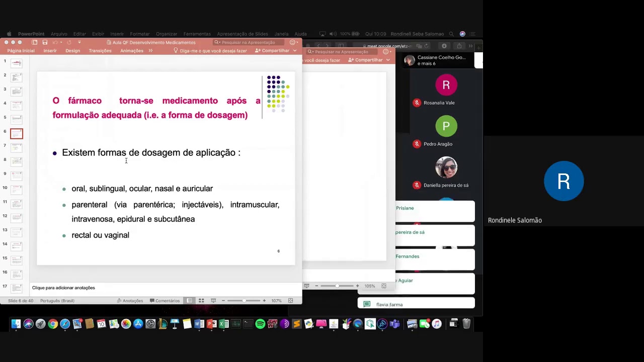The height and width of the screenshot is (362, 644).
Task: Open Arquivo menu in menu bar
Action: point(59,34)
